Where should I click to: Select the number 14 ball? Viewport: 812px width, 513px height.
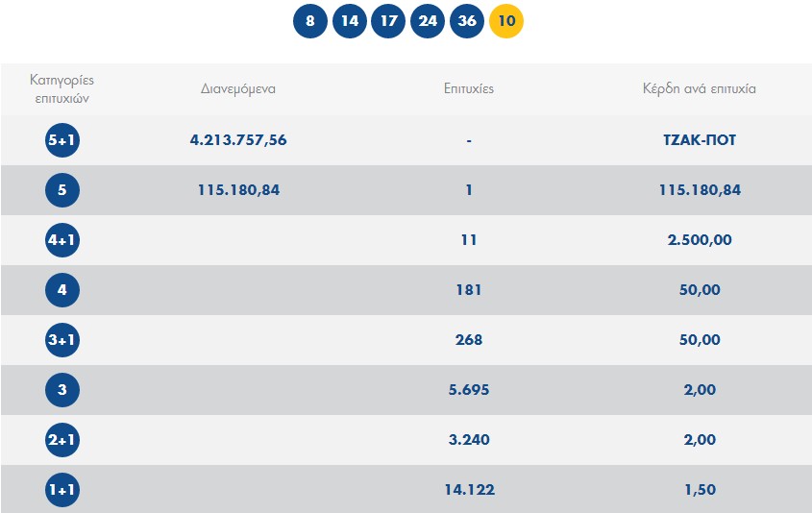tap(350, 21)
